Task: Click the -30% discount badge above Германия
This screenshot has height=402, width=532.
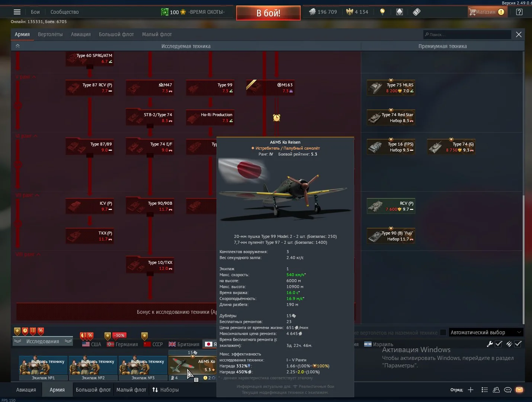Action: coord(119,335)
